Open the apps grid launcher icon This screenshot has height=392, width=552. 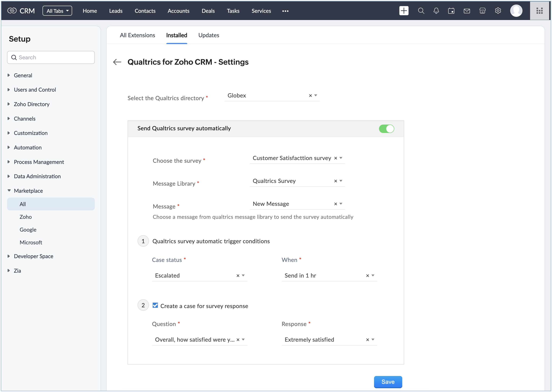(539, 11)
